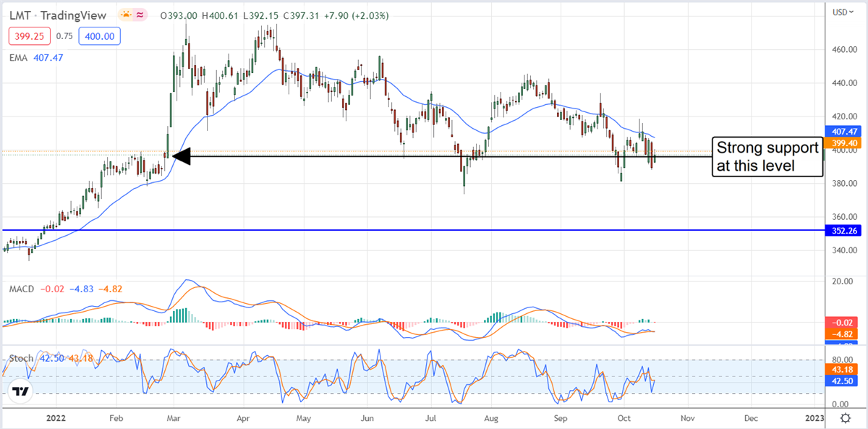Click the H400.61 high value
The width and height of the screenshot is (868, 429).
221,15
